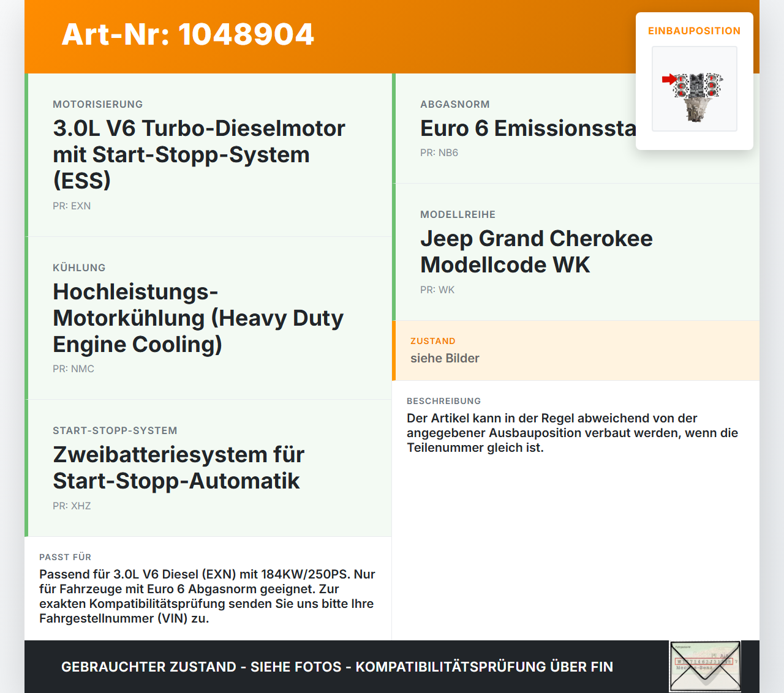Select the Jeep Grand Cherokee Modellcode WK text
784x693 pixels.
pos(537,252)
